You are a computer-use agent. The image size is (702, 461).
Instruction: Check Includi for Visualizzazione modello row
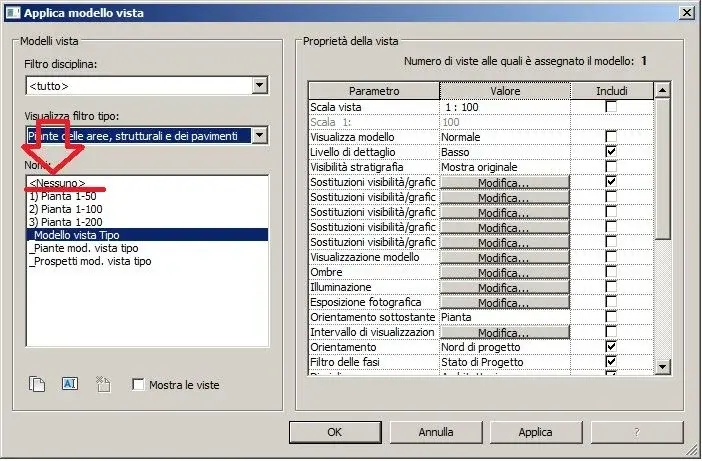point(611,257)
